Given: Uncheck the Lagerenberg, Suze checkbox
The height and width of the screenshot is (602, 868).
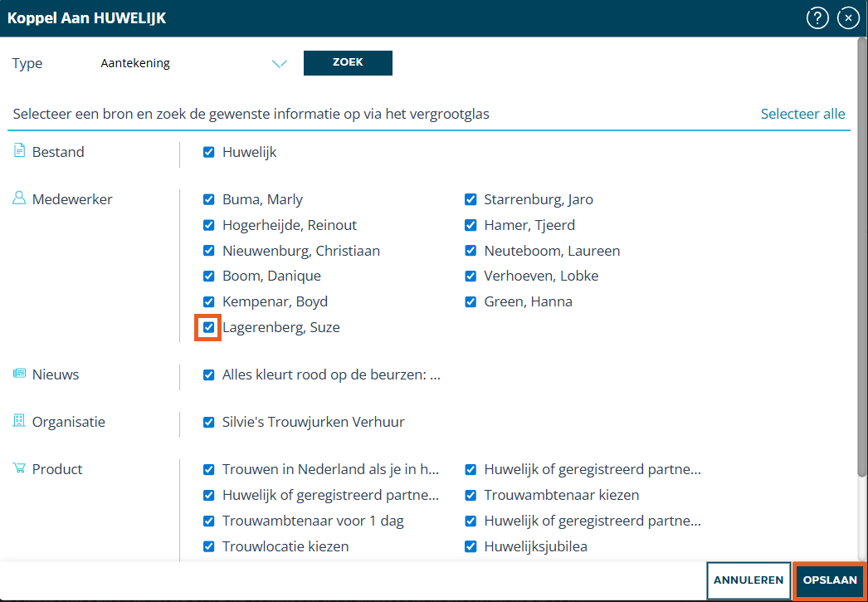Looking at the screenshot, I should coord(208,327).
